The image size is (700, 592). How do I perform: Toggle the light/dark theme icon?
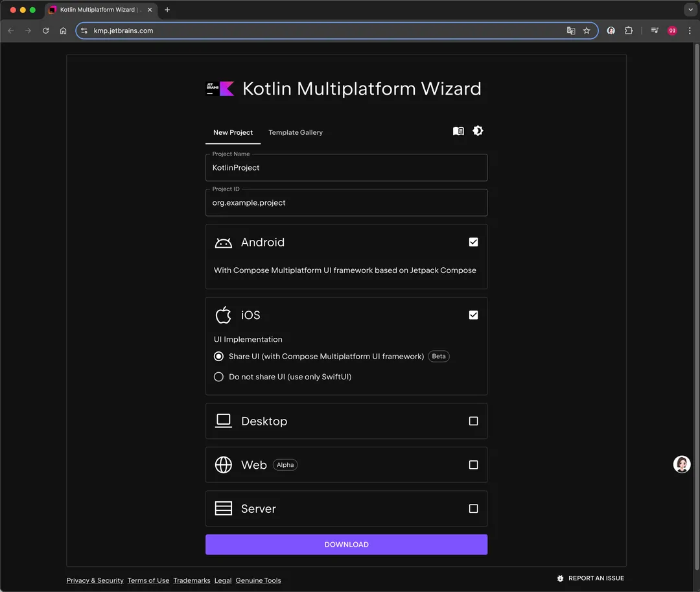(x=478, y=131)
